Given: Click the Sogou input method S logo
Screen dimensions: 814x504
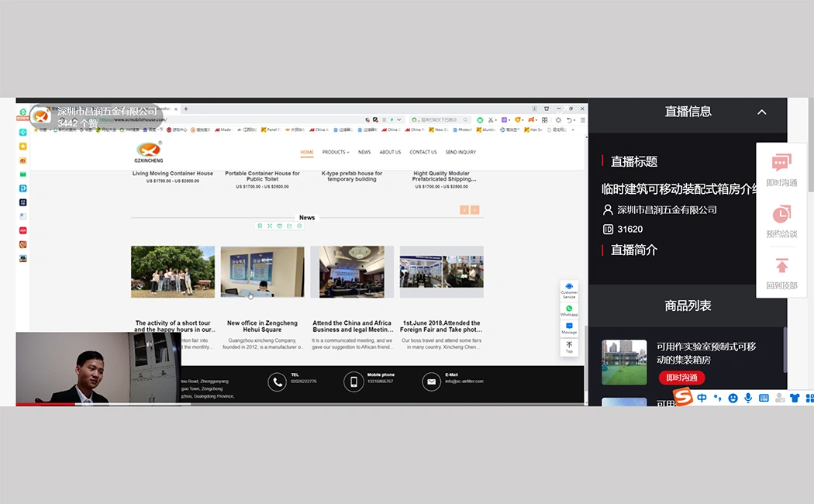Looking at the screenshot, I should pos(683,398).
